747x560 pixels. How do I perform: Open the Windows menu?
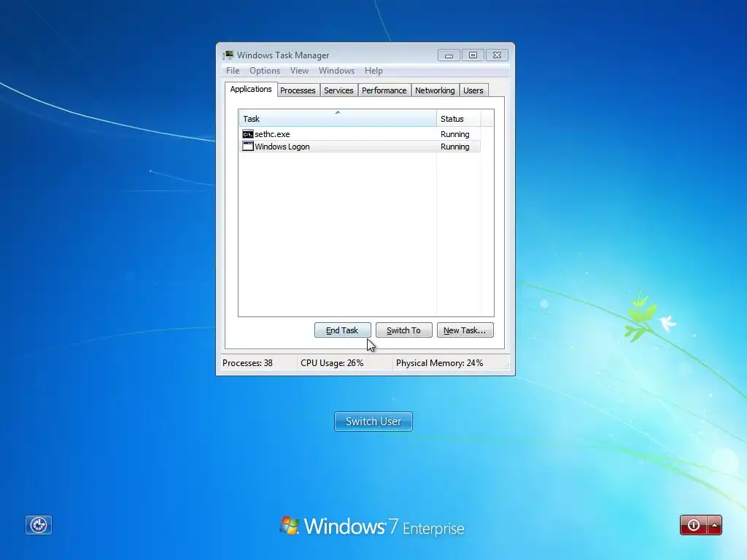coord(336,71)
